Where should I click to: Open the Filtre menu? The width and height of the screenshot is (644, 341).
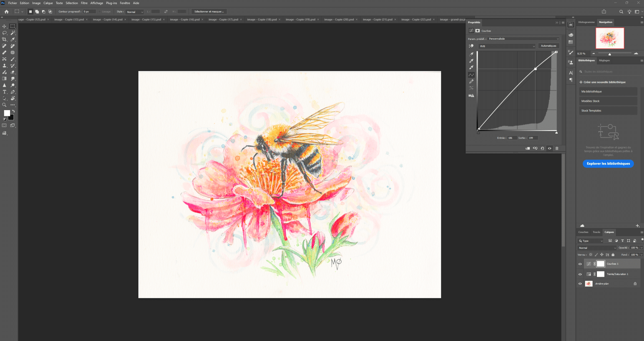84,3
